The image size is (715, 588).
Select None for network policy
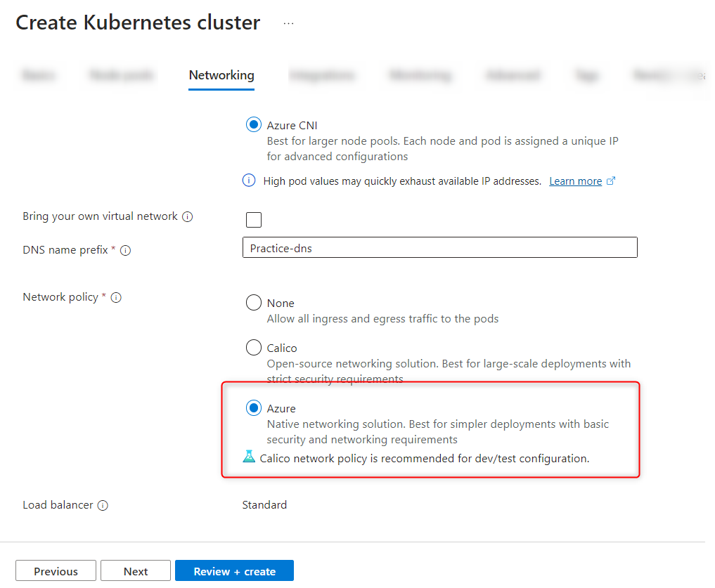click(254, 303)
